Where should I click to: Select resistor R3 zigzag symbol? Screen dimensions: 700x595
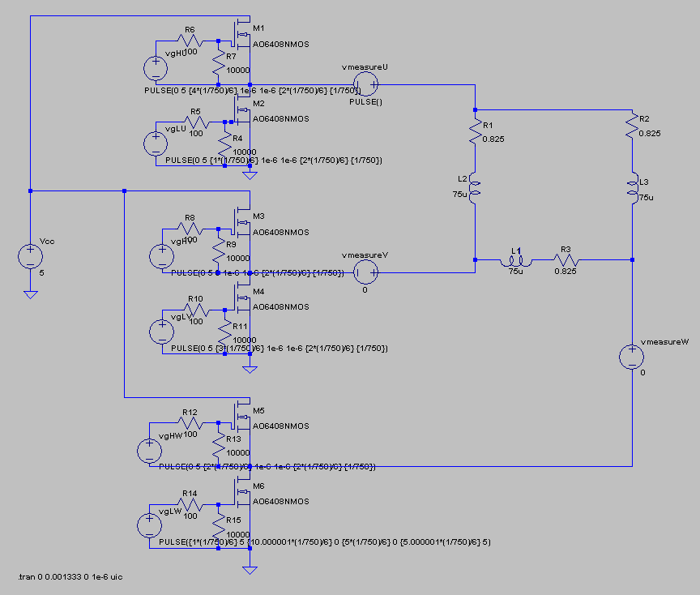point(566,260)
